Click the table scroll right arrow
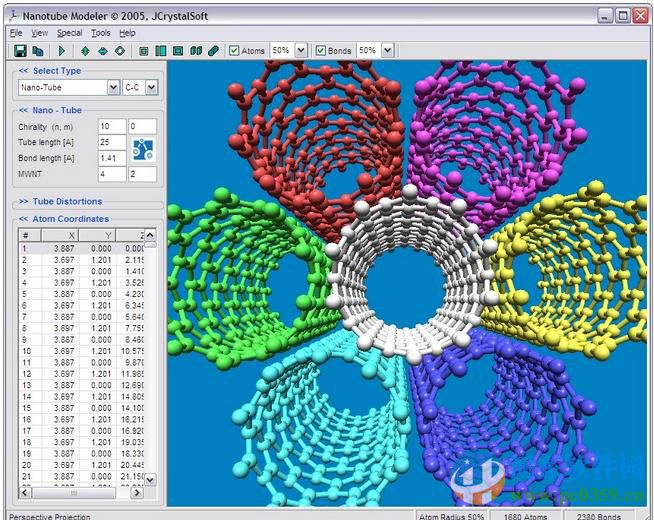This screenshot has height=520, width=654. pyautogui.click(x=137, y=493)
